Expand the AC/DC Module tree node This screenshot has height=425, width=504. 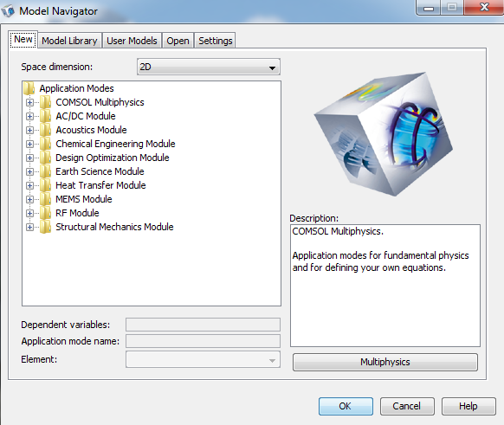click(x=29, y=116)
